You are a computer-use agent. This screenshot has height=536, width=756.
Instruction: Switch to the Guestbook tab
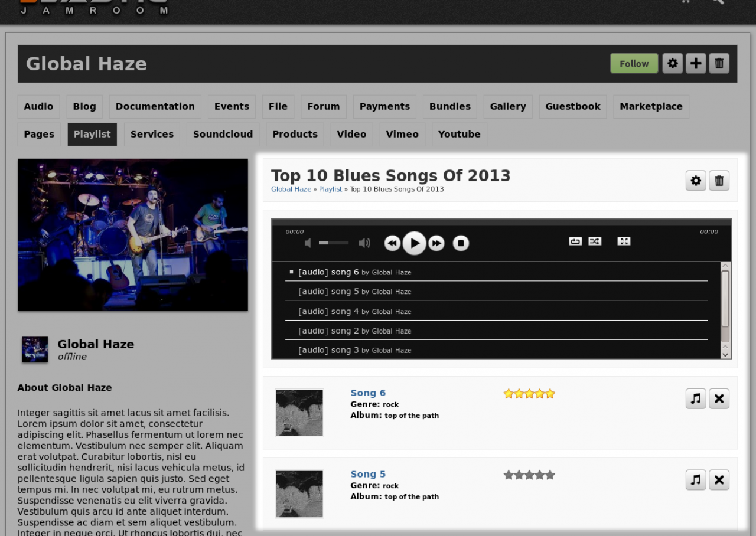573,106
